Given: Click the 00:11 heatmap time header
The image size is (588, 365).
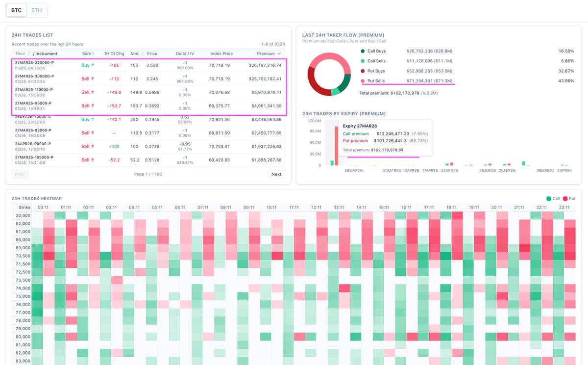Looking at the screenshot, I should [43, 208].
